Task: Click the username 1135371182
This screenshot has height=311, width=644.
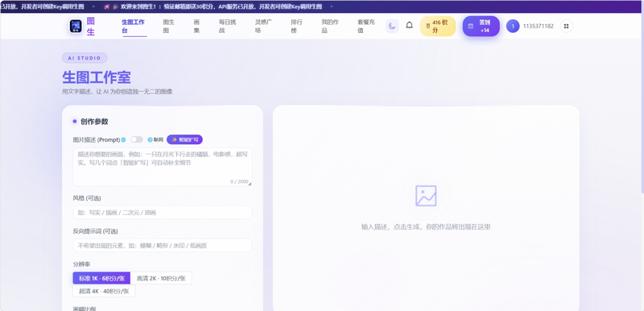Action: click(538, 27)
